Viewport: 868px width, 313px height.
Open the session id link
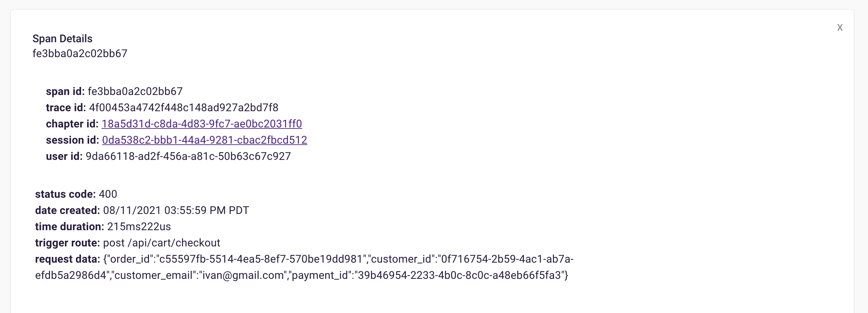click(204, 140)
